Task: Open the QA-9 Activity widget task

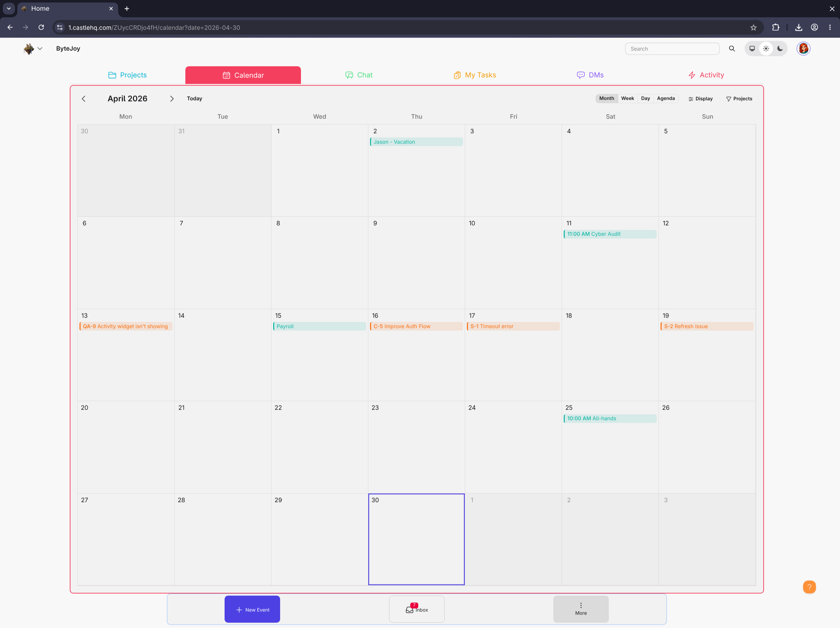Action: [x=126, y=327]
